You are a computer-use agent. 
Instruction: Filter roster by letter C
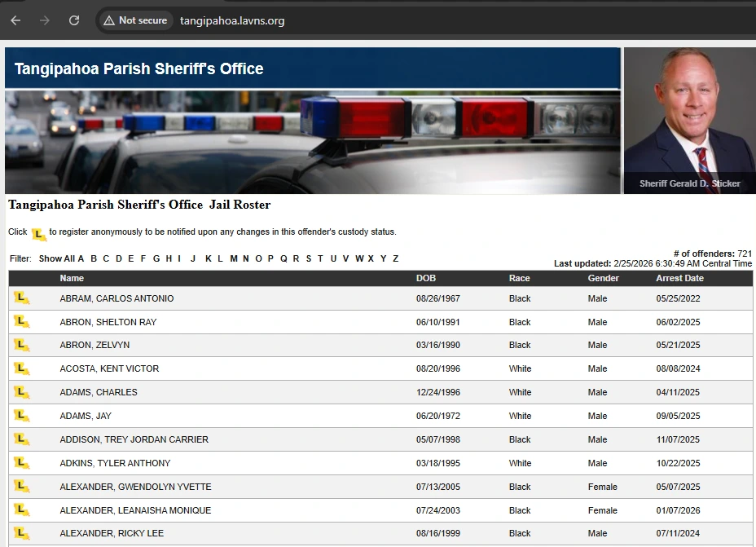pyautogui.click(x=106, y=258)
